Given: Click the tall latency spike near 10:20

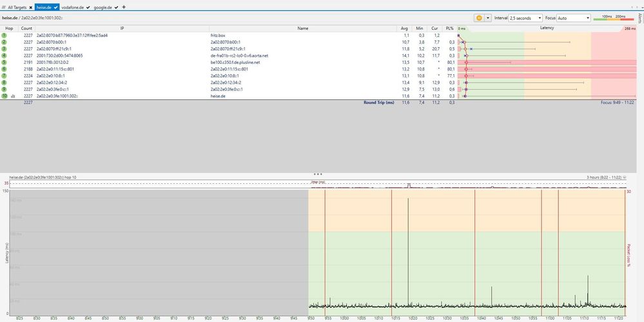Looking at the screenshot, I should click(408, 251).
